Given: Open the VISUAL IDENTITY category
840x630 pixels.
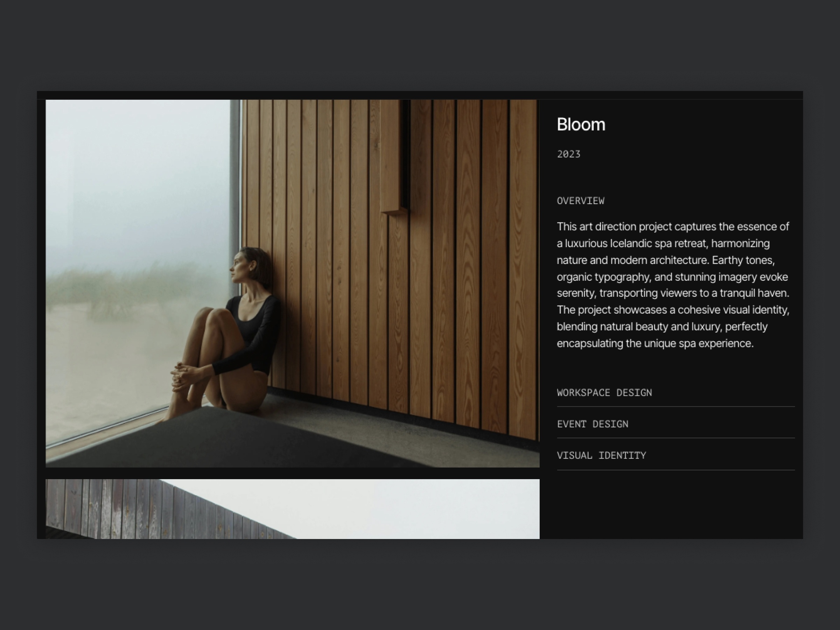Looking at the screenshot, I should pos(601,455).
